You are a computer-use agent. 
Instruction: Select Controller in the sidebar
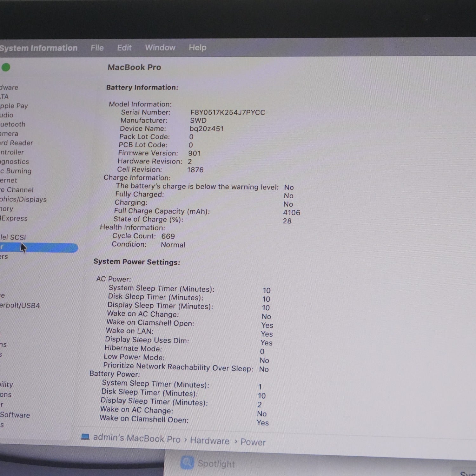pos(12,152)
